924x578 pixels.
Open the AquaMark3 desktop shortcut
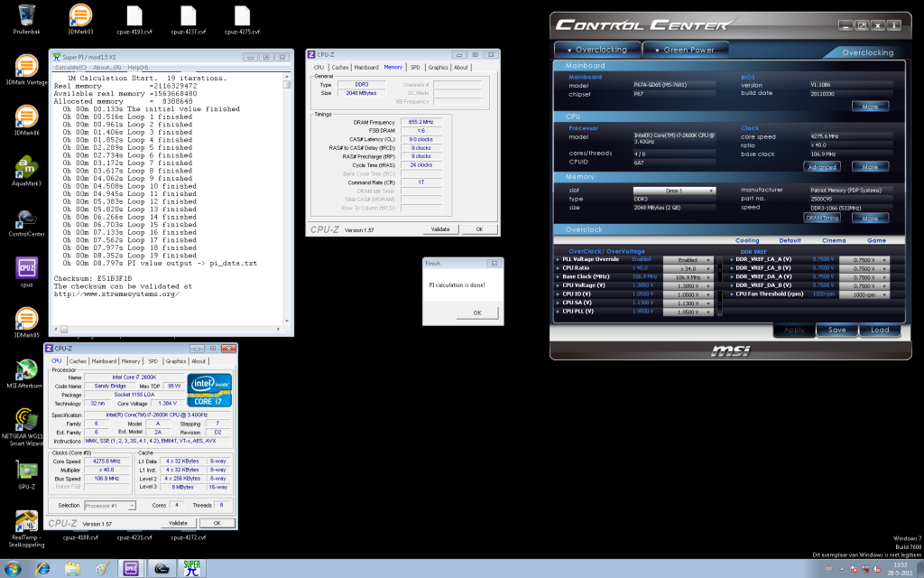click(26, 171)
